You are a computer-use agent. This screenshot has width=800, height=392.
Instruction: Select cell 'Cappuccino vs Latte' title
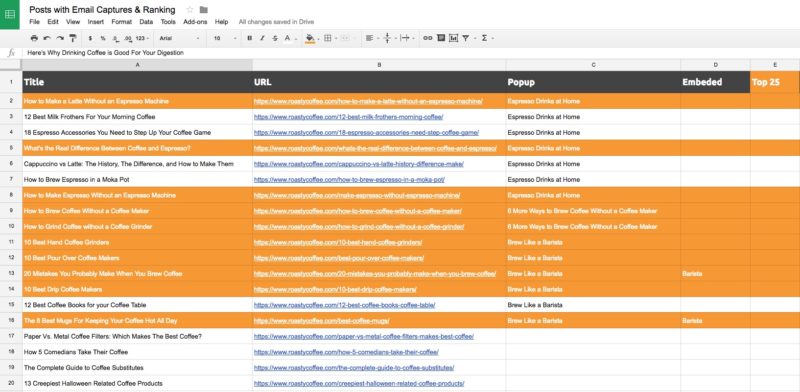(137, 164)
